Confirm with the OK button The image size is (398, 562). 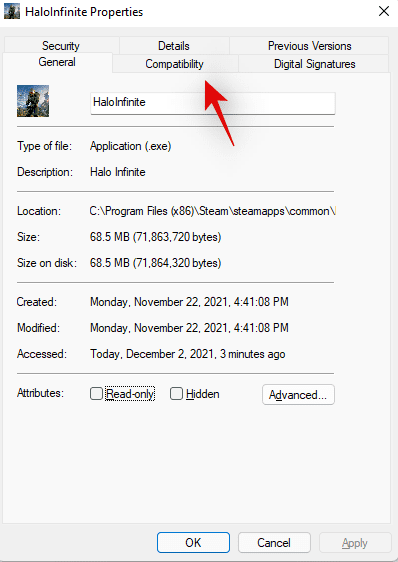click(x=193, y=543)
